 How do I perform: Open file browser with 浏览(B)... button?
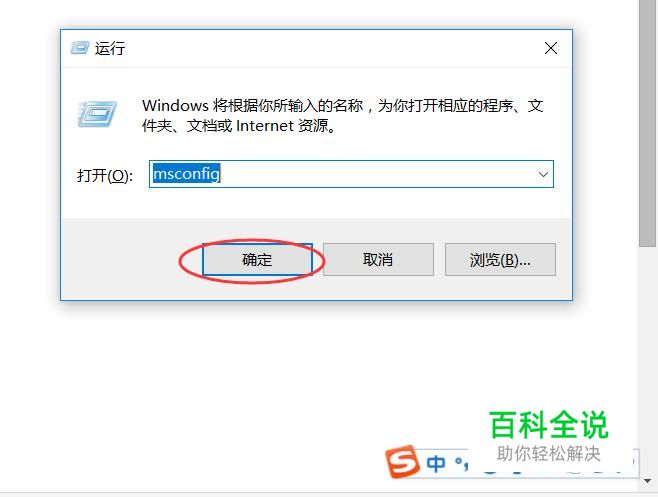pos(500,259)
